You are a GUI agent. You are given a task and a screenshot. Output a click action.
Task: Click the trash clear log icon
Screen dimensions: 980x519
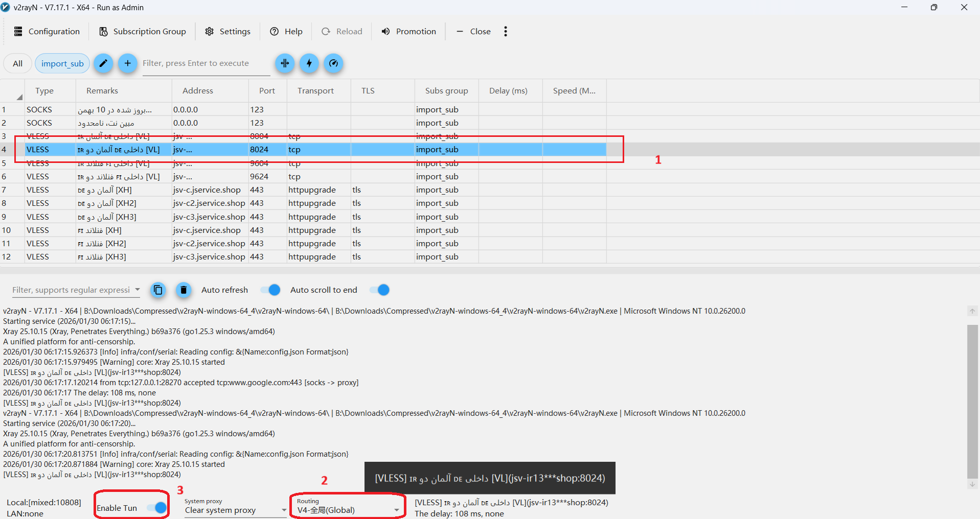click(x=184, y=290)
